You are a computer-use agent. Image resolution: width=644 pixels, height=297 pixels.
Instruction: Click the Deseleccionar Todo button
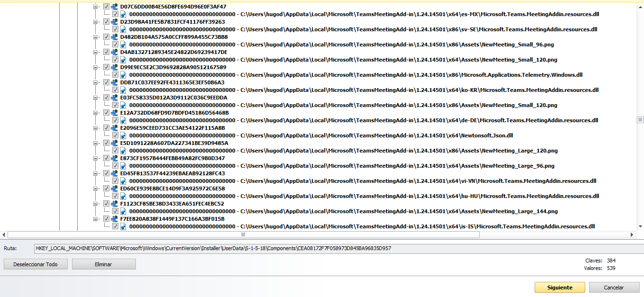[36, 264]
